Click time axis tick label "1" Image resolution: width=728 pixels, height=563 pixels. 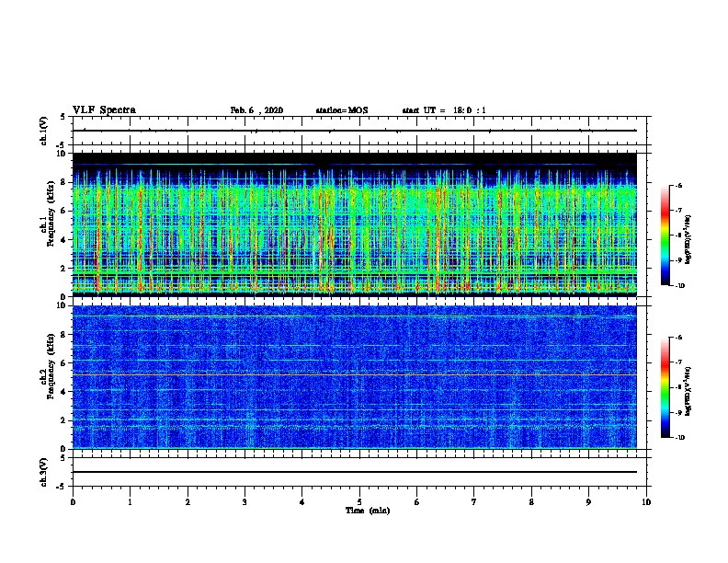[130, 502]
